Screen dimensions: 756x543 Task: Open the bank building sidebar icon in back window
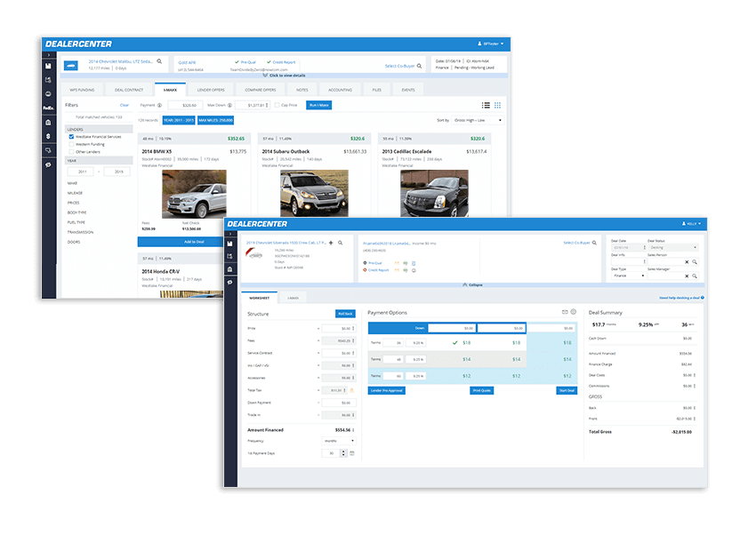[x=48, y=123]
